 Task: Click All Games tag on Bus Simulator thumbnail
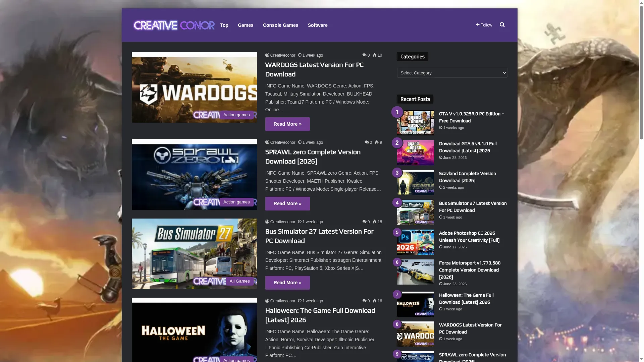239,281
